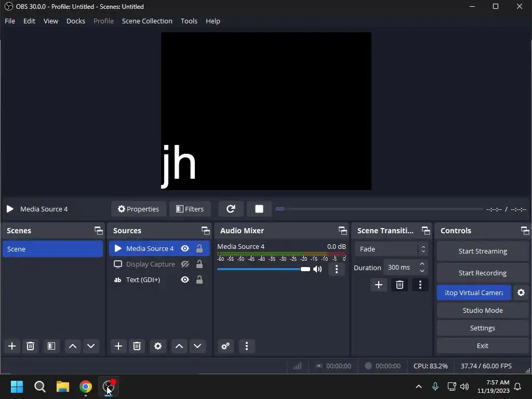
Task: Add a new source with the plus icon
Action: pos(118,346)
